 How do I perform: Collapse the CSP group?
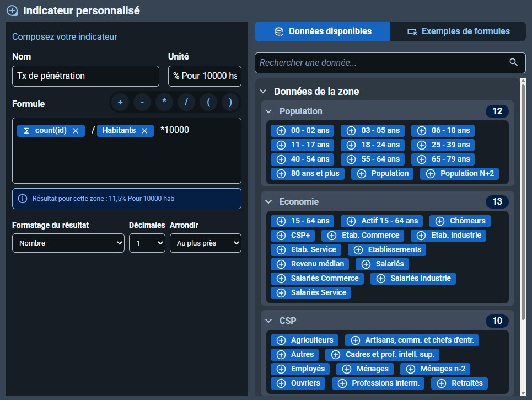coord(268,321)
